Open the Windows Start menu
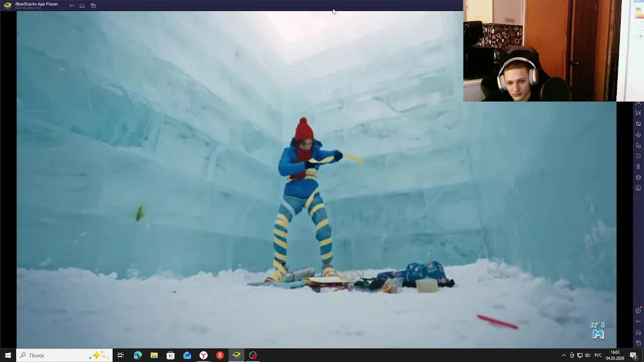 [8, 355]
